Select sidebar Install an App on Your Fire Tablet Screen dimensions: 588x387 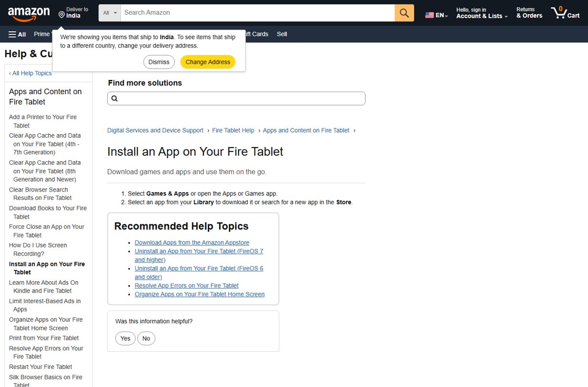pyautogui.click(x=47, y=268)
